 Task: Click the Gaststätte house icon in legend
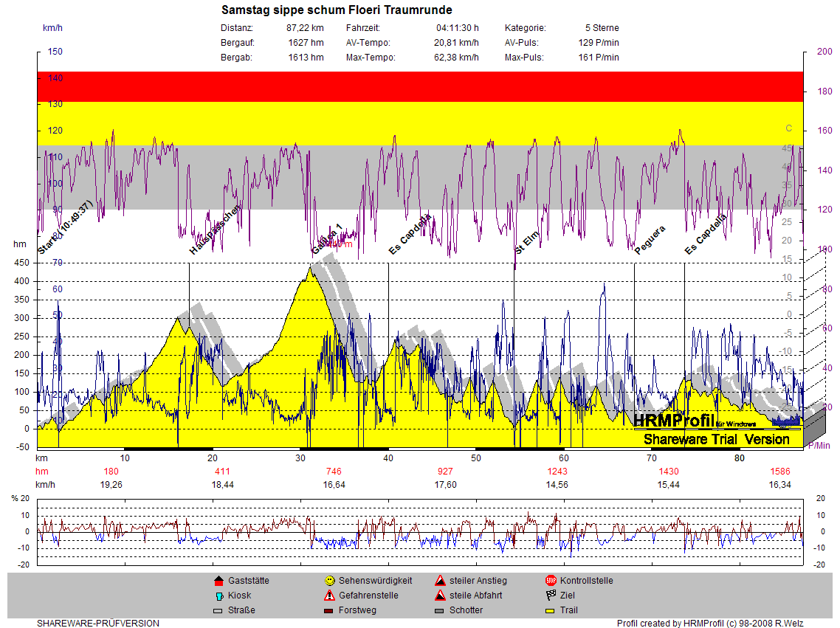click(x=218, y=581)
